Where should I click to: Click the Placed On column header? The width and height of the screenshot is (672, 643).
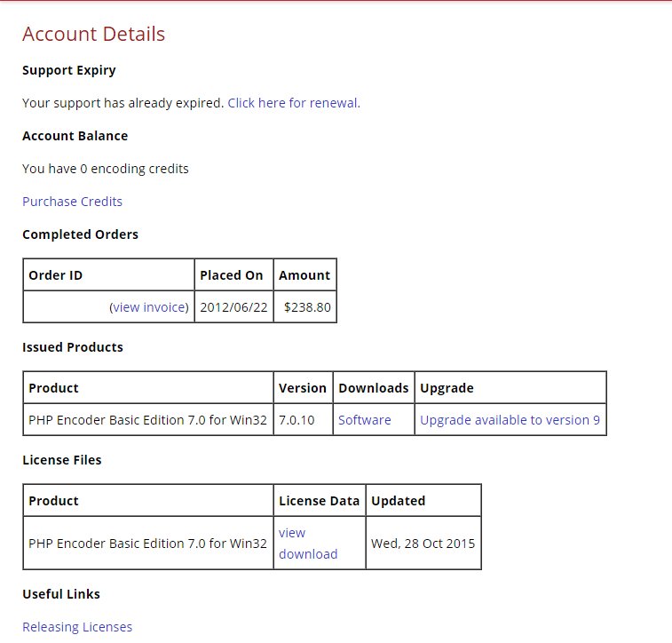(x=231, y=275)
